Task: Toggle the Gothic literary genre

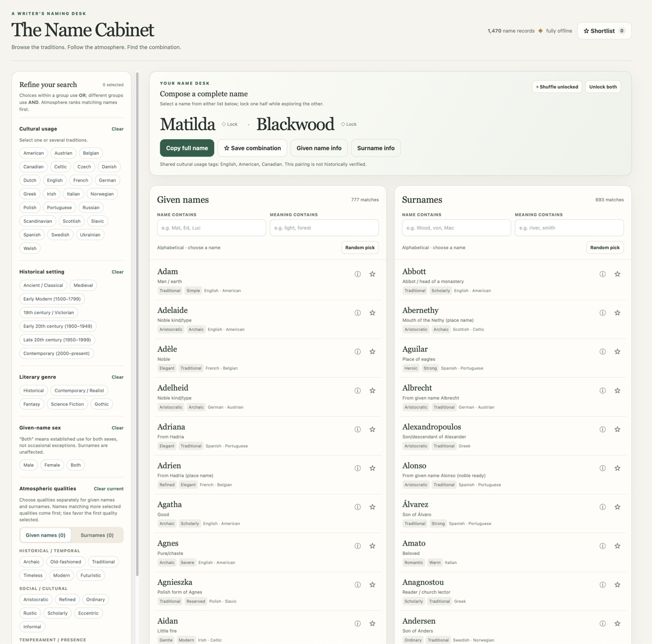Action: [x=102, y=404]
